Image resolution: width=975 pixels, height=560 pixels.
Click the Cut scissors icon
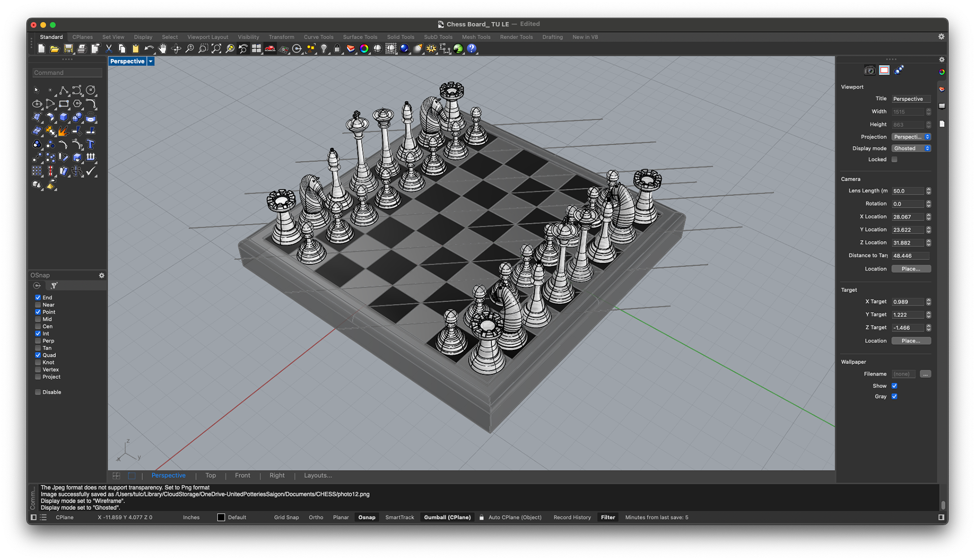click(109, 49)
